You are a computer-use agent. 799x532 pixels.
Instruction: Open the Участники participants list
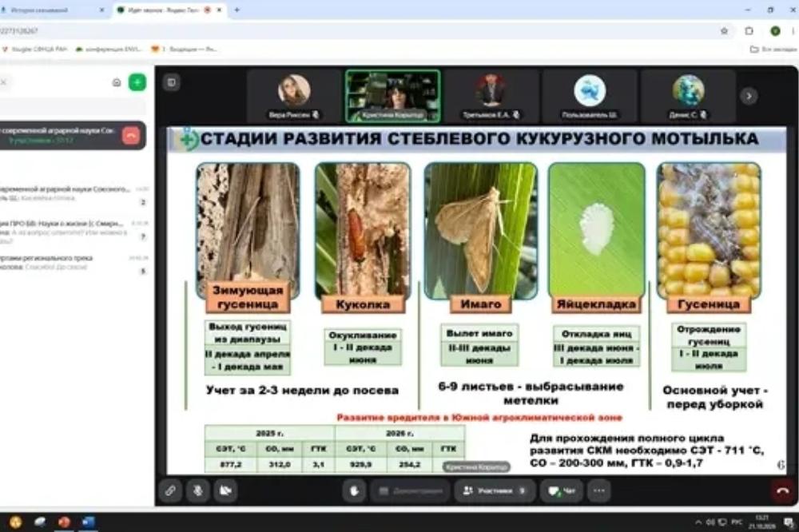point(495,490)
